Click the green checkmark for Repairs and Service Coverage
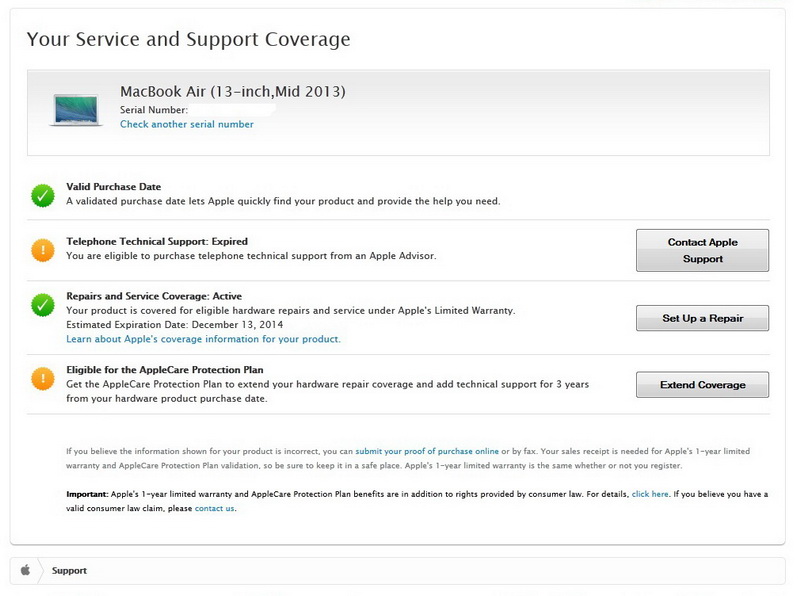Screen dimensions: 800x596 tap(42, 305)
